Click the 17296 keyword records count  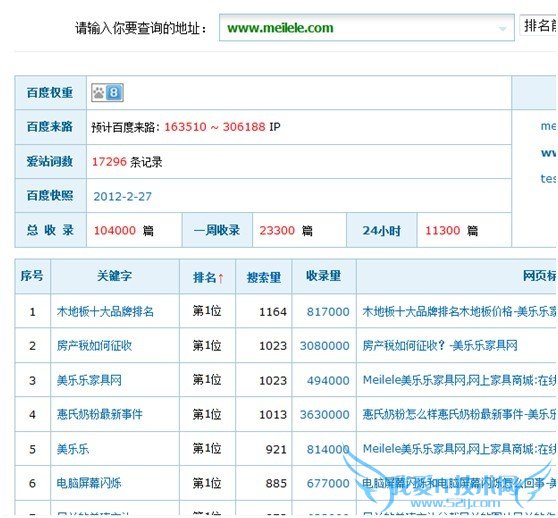tap(109, 162)
